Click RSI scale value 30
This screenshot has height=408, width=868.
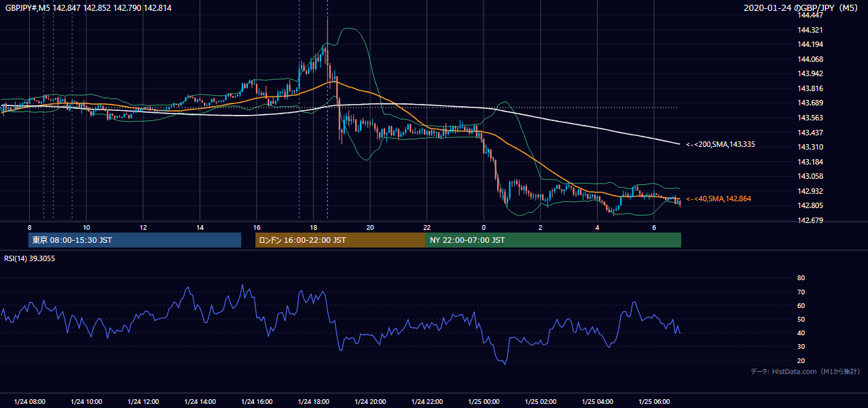click(801, 347)
